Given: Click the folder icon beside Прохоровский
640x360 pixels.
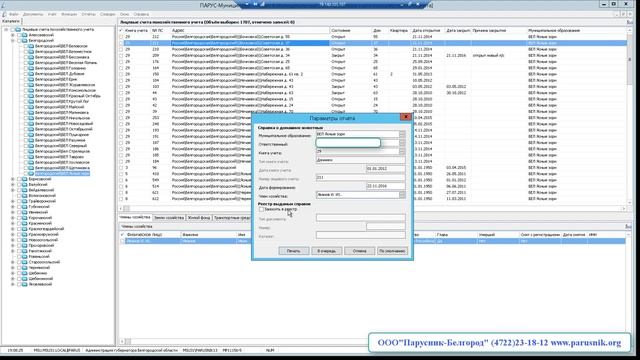Looking at the screenshot, I should point(24,246).
